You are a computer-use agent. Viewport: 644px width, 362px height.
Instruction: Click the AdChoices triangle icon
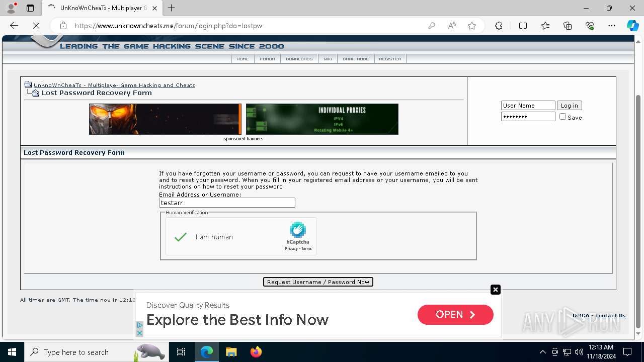point(139,325)
